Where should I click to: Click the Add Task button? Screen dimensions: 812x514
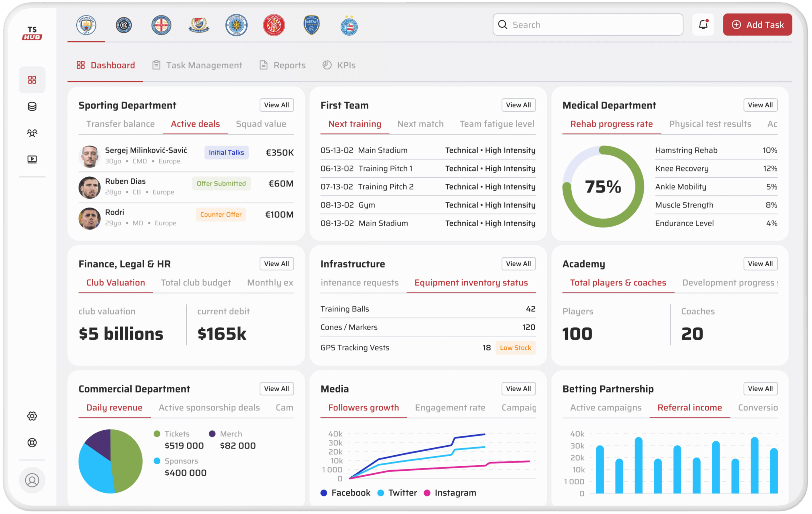click(757, 25)
